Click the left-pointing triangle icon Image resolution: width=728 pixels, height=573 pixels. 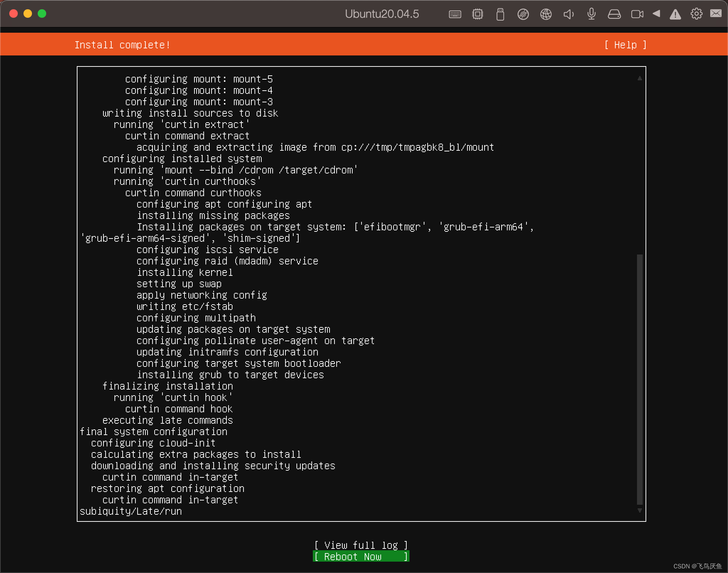point(656,14)
